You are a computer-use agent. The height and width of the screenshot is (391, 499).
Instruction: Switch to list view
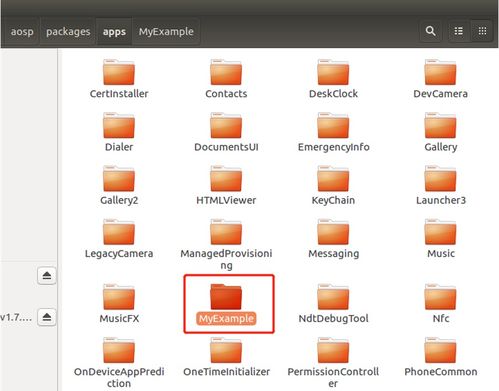459,31
